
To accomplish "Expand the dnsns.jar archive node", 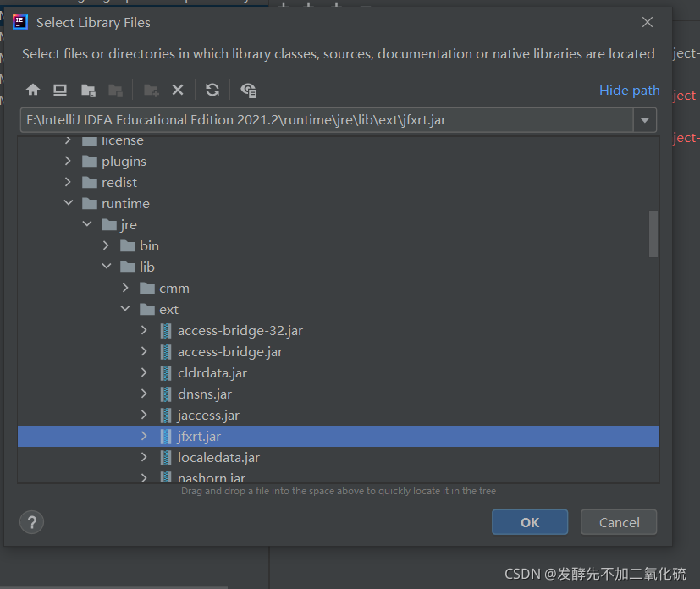I will click(x=144, y=394).
